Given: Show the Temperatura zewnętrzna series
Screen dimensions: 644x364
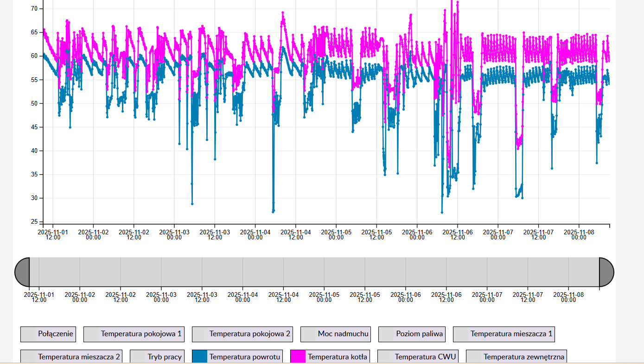Looking at the screenshot, I should tap(516, 357).
